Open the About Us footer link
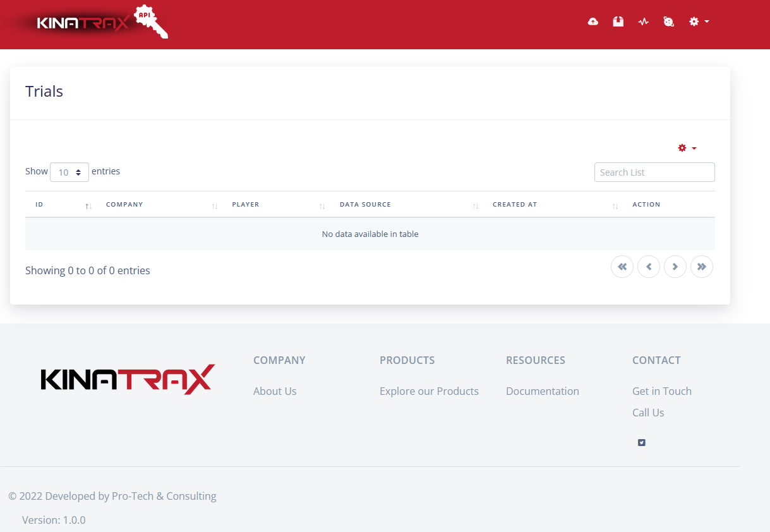The image size is (770, 532). coord(275,391)
